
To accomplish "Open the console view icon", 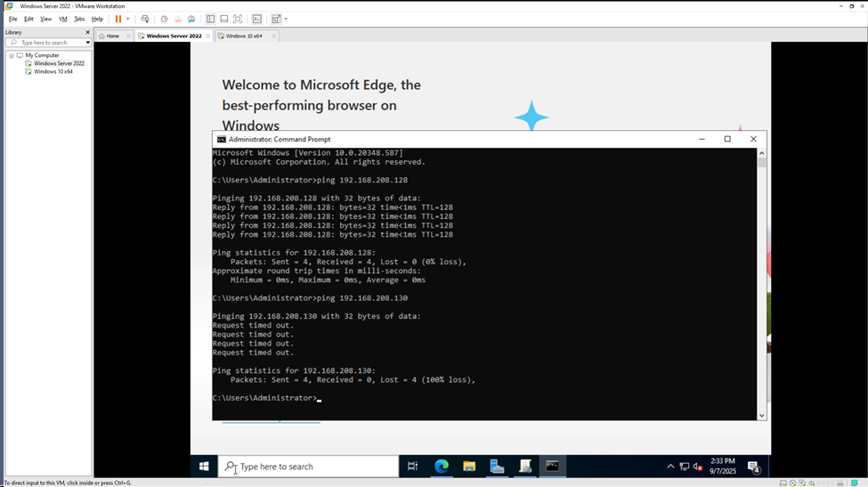I will point(256,19).
